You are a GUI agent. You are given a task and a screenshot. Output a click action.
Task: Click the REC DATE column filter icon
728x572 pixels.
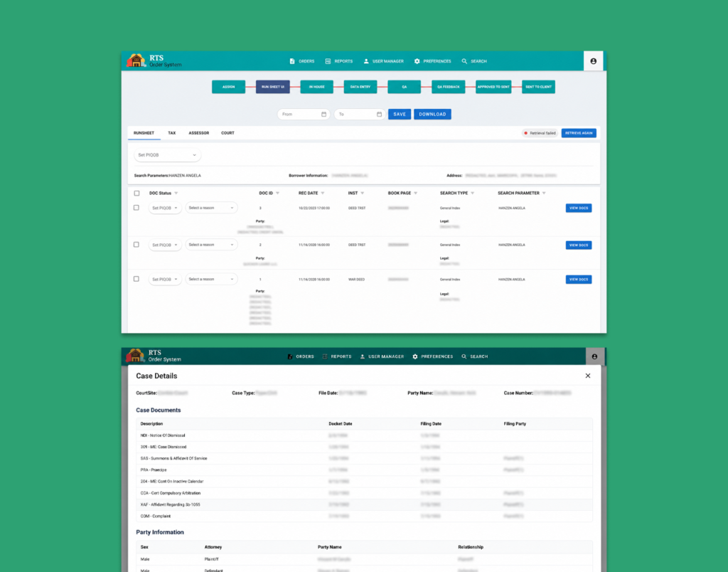click(x=323, y=194)
